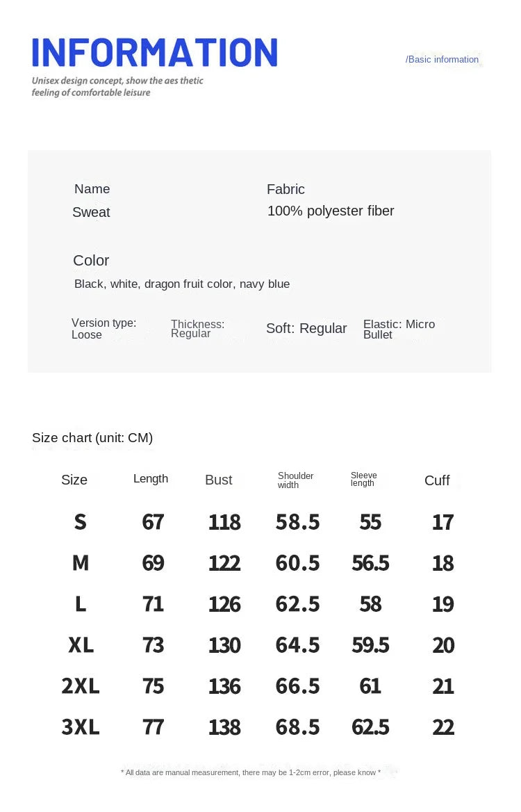Click the Thickness: Regular text
Viewport: 521px width, 812px height.
coord(197,328)
